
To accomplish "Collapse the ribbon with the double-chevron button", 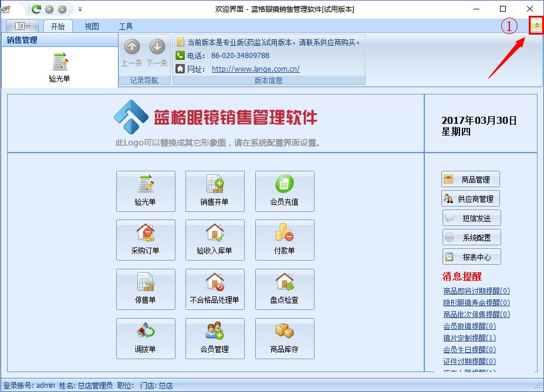I will coord(536,26).
